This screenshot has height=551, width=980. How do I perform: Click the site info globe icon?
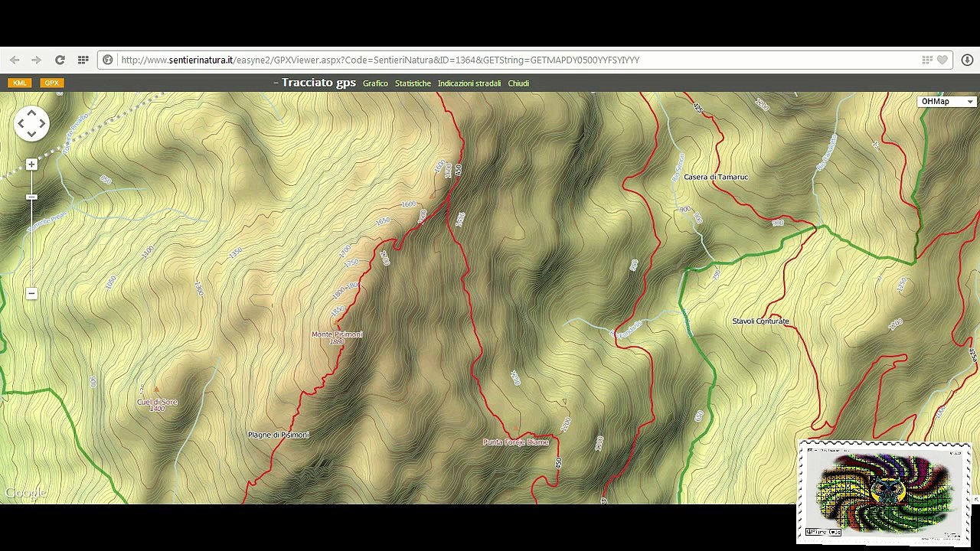(x=108, y=60)
